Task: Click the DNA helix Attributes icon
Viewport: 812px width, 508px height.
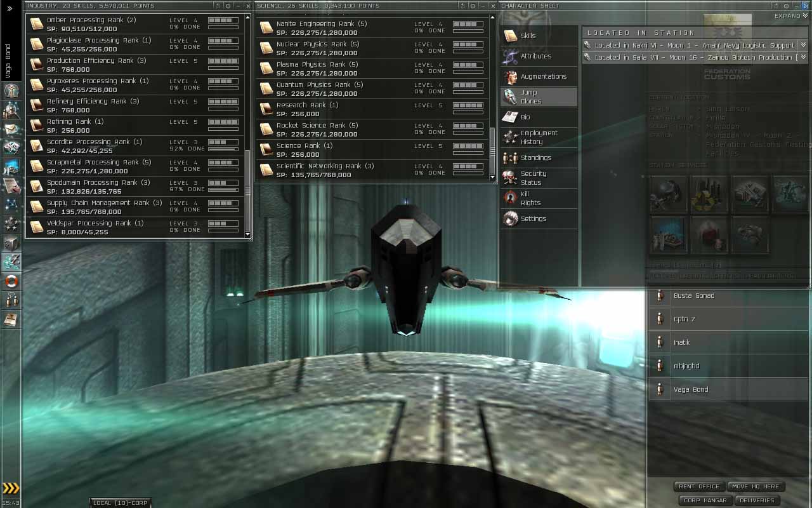Action: [x=511, y=56]
